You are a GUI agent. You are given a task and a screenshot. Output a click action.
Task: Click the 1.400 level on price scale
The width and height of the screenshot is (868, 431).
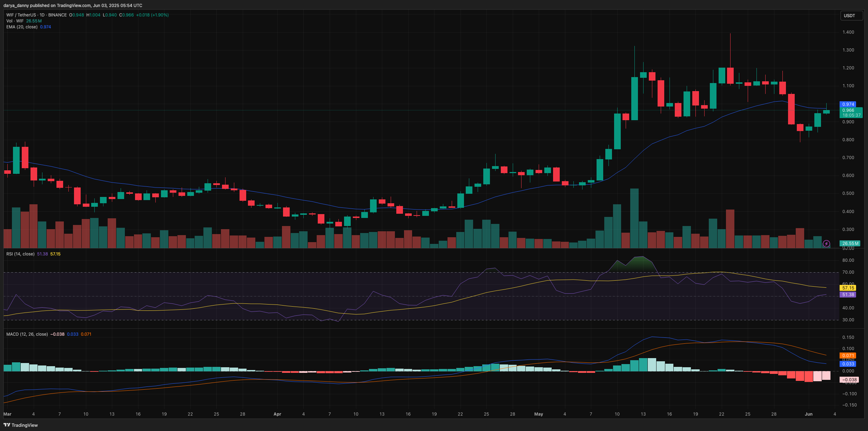[848, 32]
